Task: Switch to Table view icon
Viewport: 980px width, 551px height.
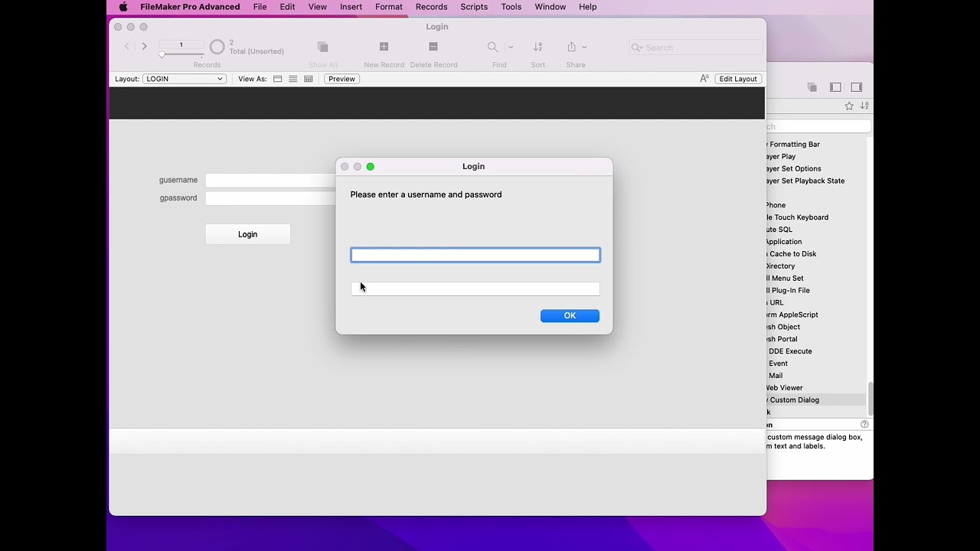Action: 309,79
